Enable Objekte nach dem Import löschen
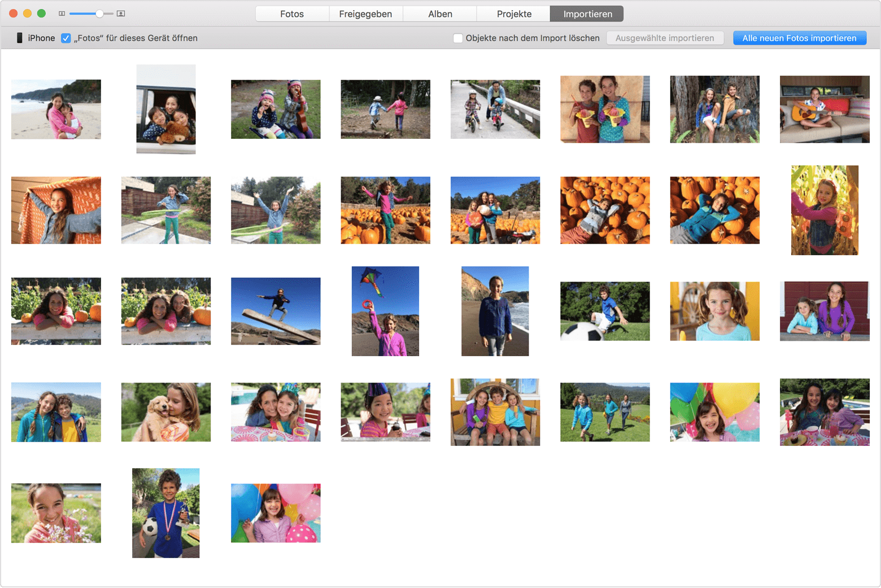 click(x=458, y=38)
